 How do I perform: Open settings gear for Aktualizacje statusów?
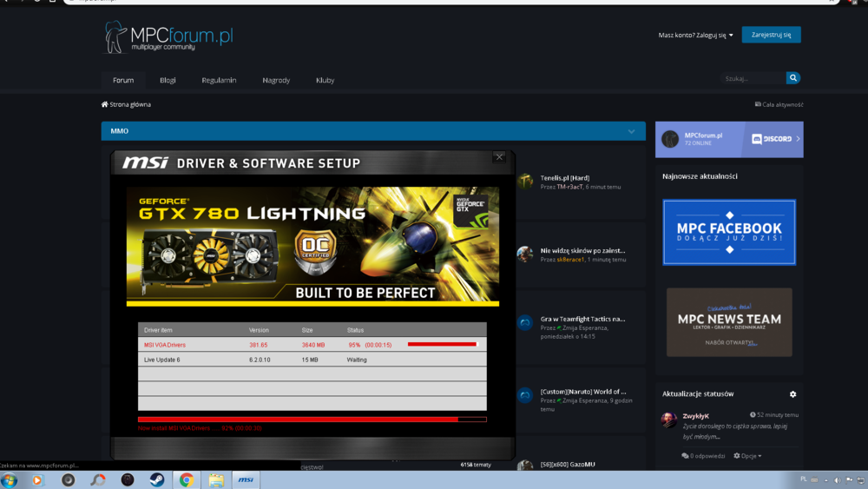point(792,394)
